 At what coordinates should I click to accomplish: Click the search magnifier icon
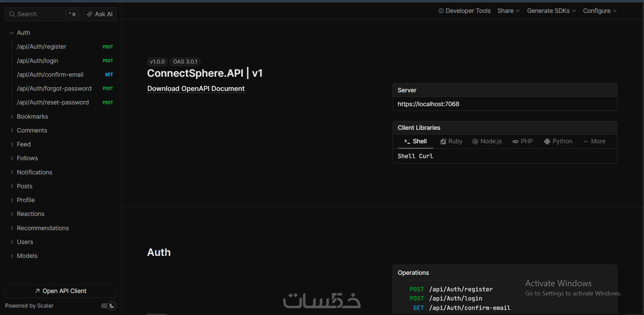click(x=12, y=14)
